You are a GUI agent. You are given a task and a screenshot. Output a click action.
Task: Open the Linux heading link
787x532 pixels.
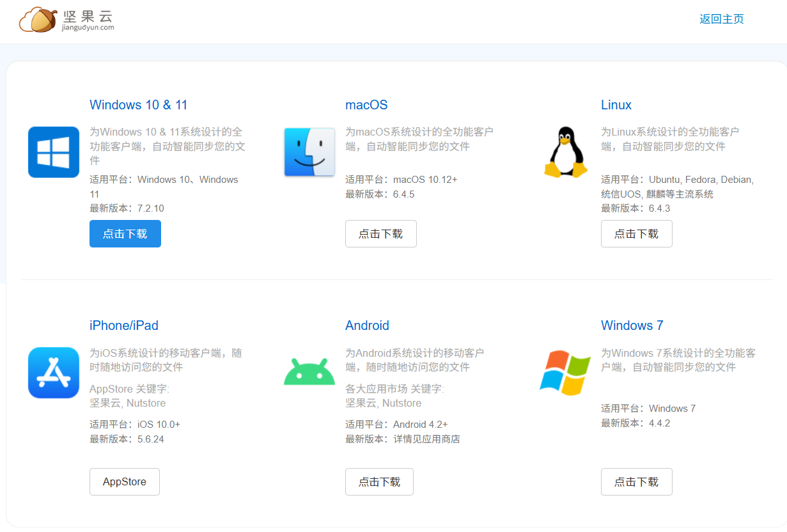click(616, 105)
